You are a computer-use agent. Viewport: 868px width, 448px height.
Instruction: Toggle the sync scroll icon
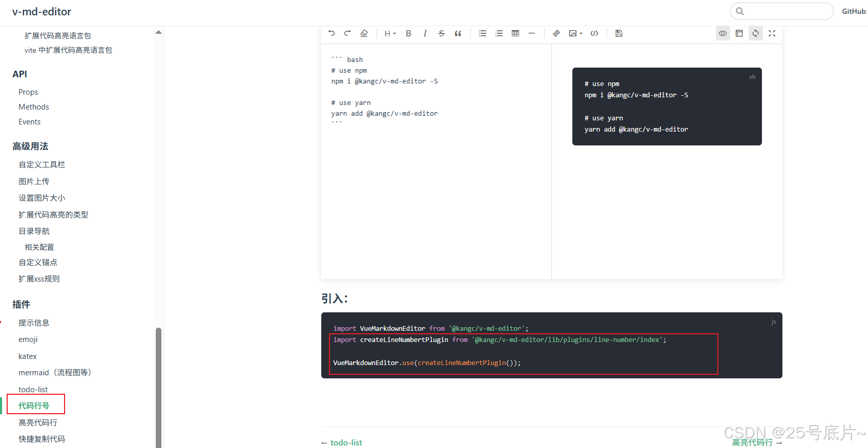755,33
